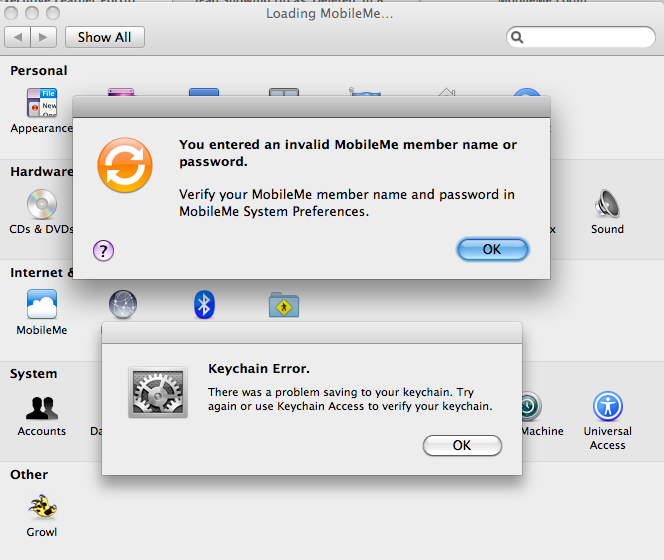Click the Hardware section heading
Image resolution: width=664 pixels, height=560 pixels.
(x=42, y=172)
